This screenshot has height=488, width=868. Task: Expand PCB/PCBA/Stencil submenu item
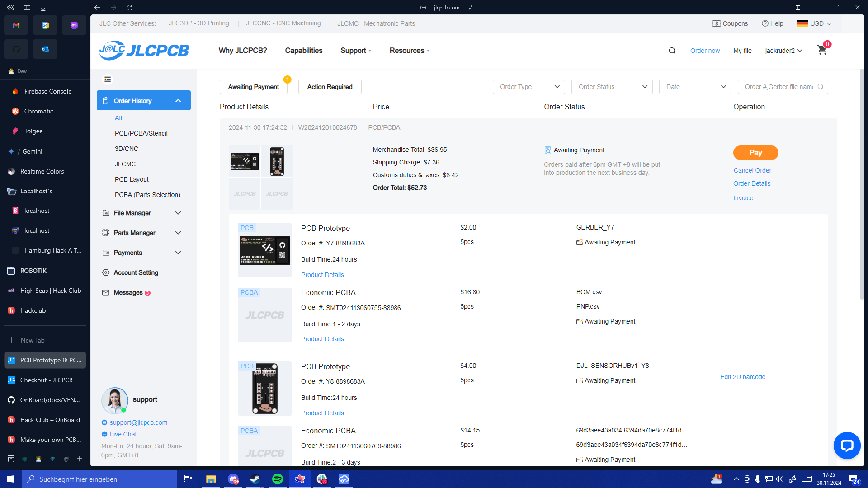141,133
